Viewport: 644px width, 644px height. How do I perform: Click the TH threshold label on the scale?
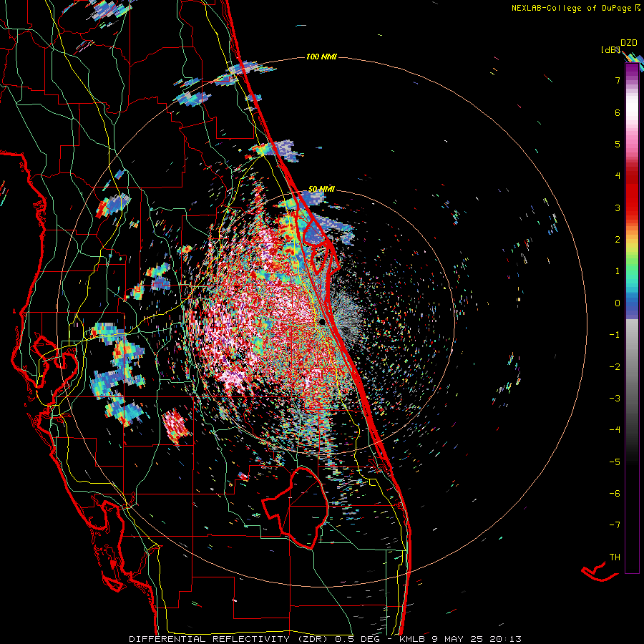coord(615,557)
